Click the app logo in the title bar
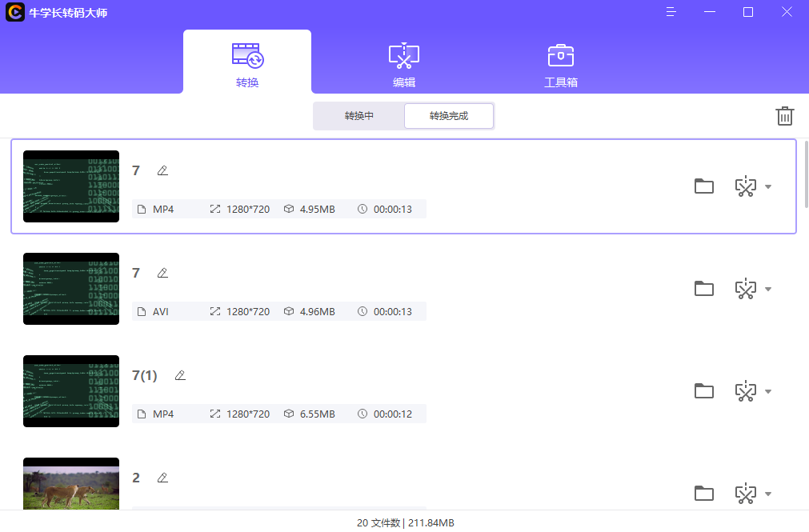809x532 pixels. pos(14,12)
